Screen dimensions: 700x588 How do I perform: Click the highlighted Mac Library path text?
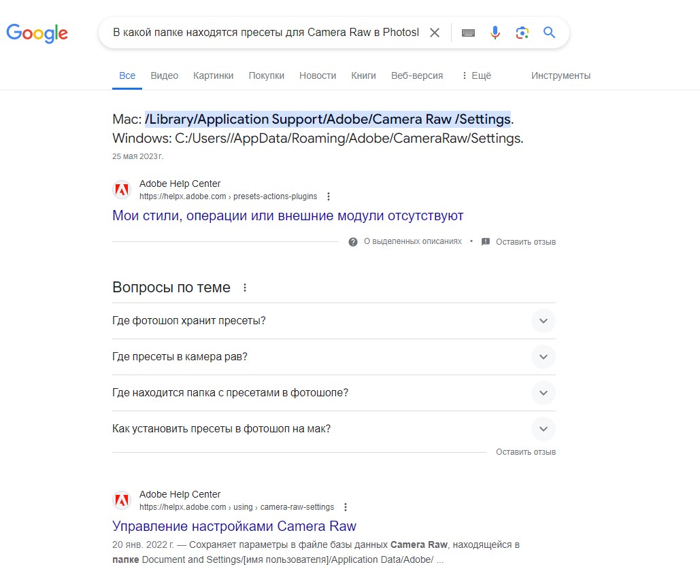click(328, 119)
